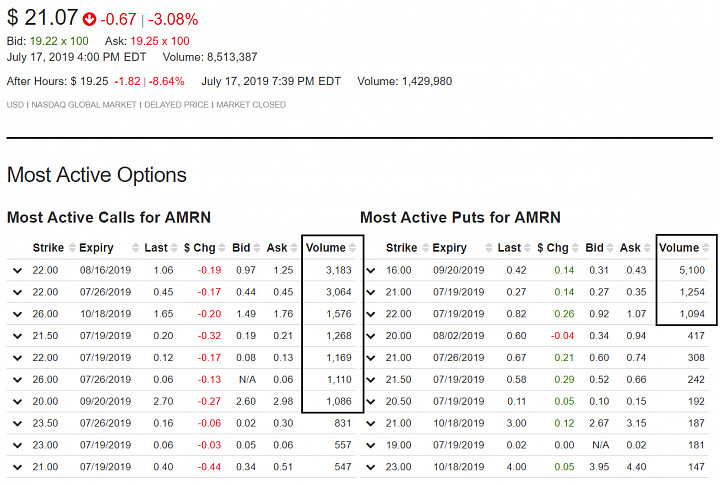Expand the 22.00 put expiring 07/19/2019

[371, 315]
